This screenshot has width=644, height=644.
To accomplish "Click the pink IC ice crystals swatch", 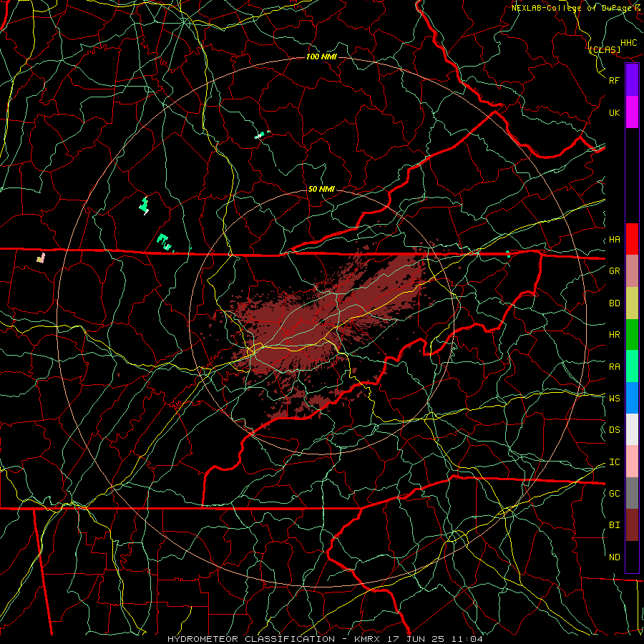I will [632, 462].
